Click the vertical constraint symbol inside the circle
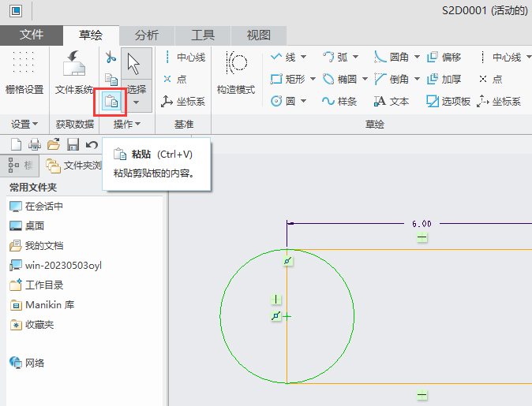 tap(275, 300)
